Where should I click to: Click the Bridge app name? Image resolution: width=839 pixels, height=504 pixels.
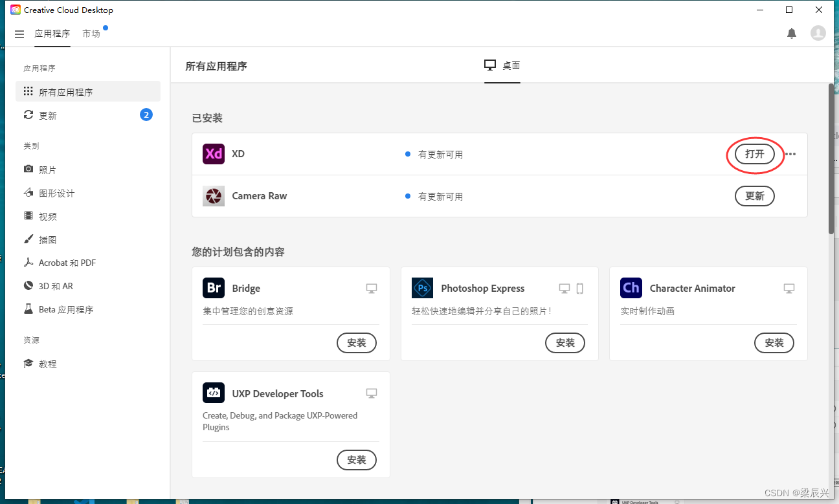246,289
